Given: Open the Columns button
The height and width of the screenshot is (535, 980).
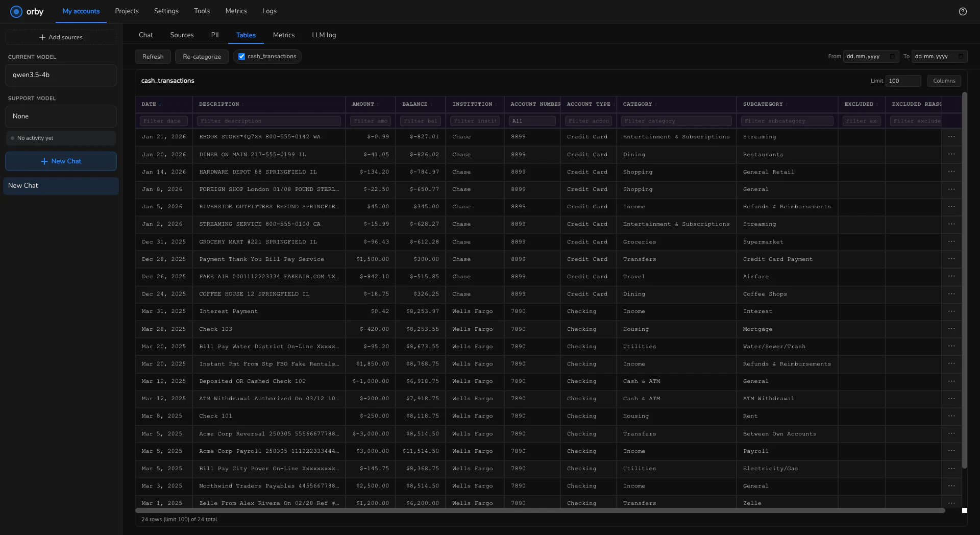Looking at the screenshot, I should coord(944,81).
